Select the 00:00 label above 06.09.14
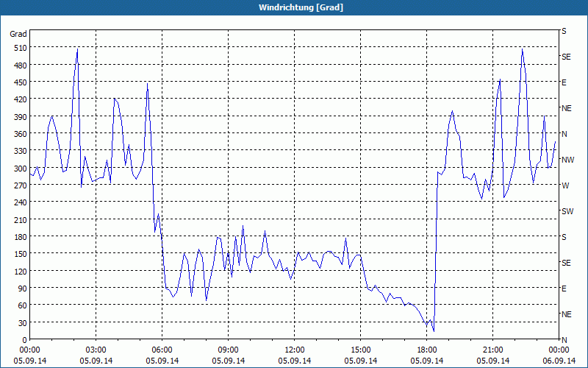This screenshot has width=588, height=368. pyautogui.click(x=559, y=350)
